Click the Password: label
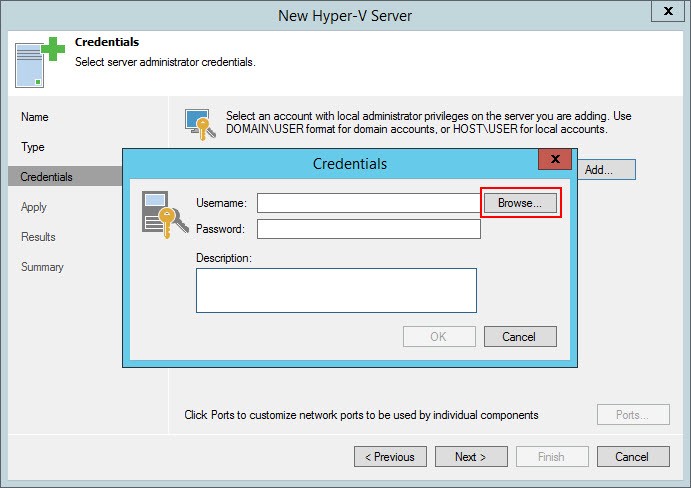The height and width of the screenshot is (488, 691). click(x=220, y=229)
